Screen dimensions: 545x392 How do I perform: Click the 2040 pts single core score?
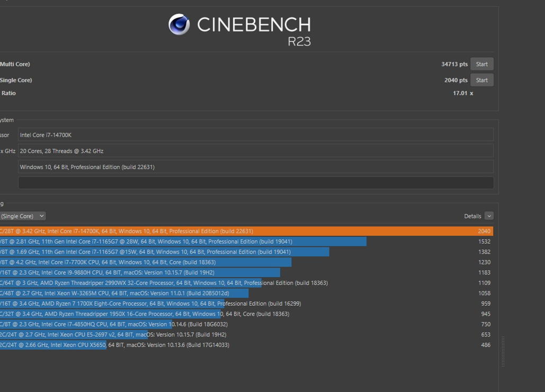point(455,80)
